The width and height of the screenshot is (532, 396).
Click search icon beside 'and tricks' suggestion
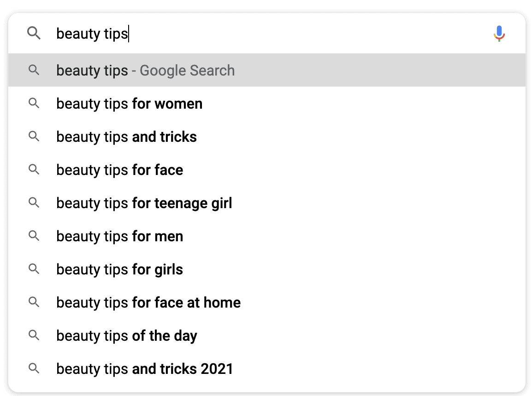[34, 137]
